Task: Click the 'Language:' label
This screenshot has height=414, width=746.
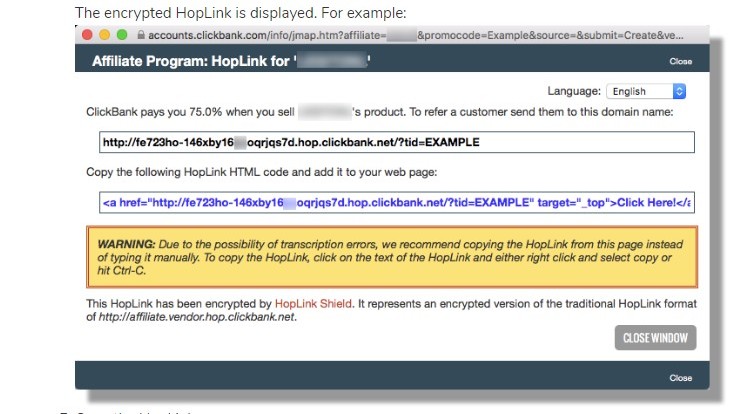Action: [x=574, y=91]
